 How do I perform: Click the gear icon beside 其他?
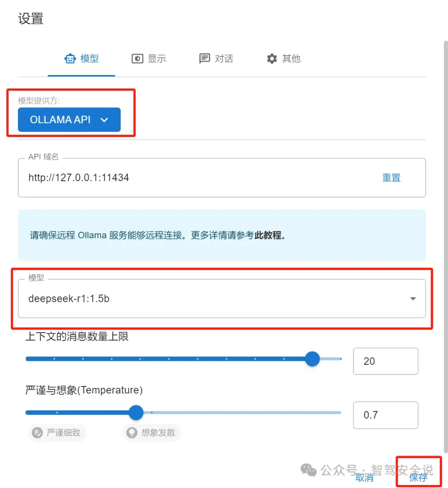[272, 58]
